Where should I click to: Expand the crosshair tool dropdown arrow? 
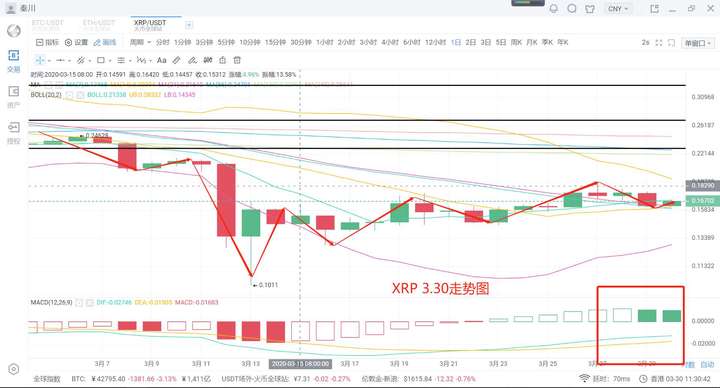[x=49, y=61]
